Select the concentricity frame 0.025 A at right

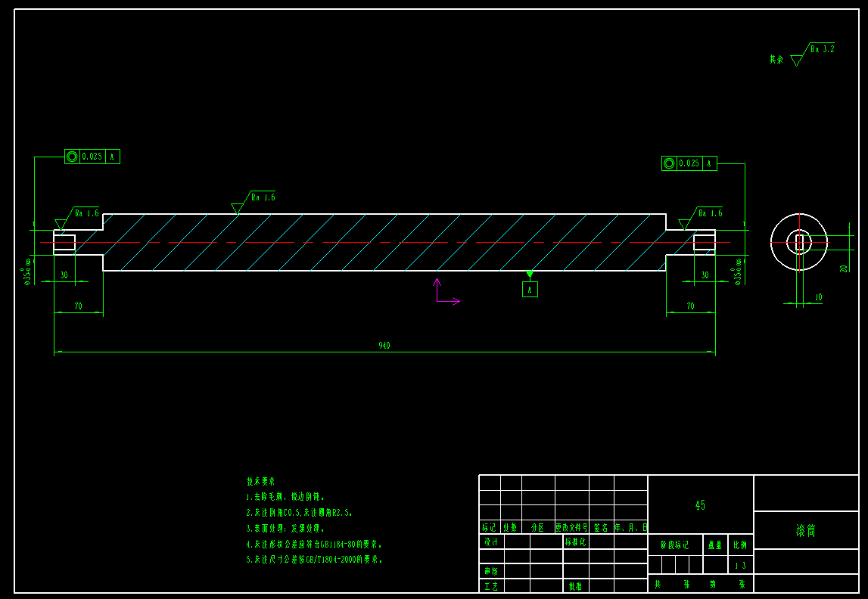coord(689,163)
